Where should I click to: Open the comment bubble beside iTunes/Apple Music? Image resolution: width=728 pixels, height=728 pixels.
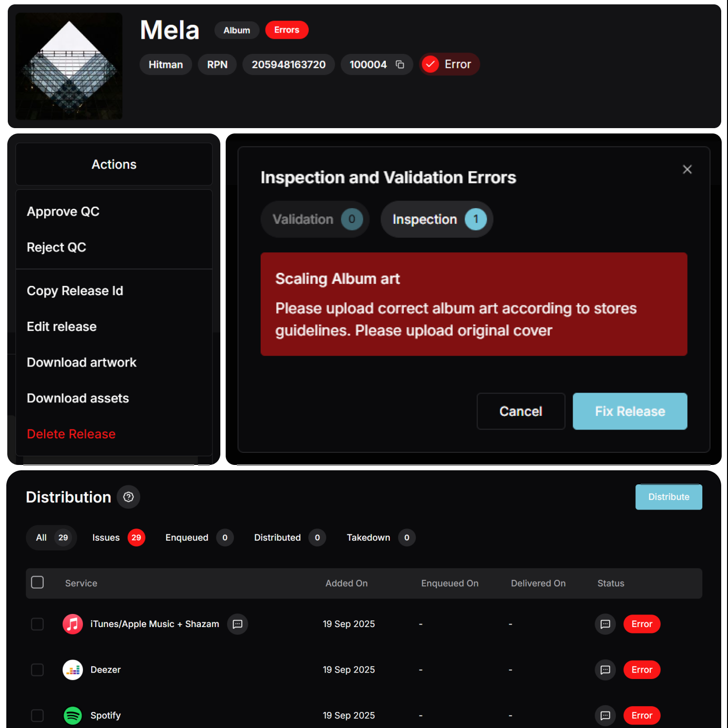(x=237, y=624)
